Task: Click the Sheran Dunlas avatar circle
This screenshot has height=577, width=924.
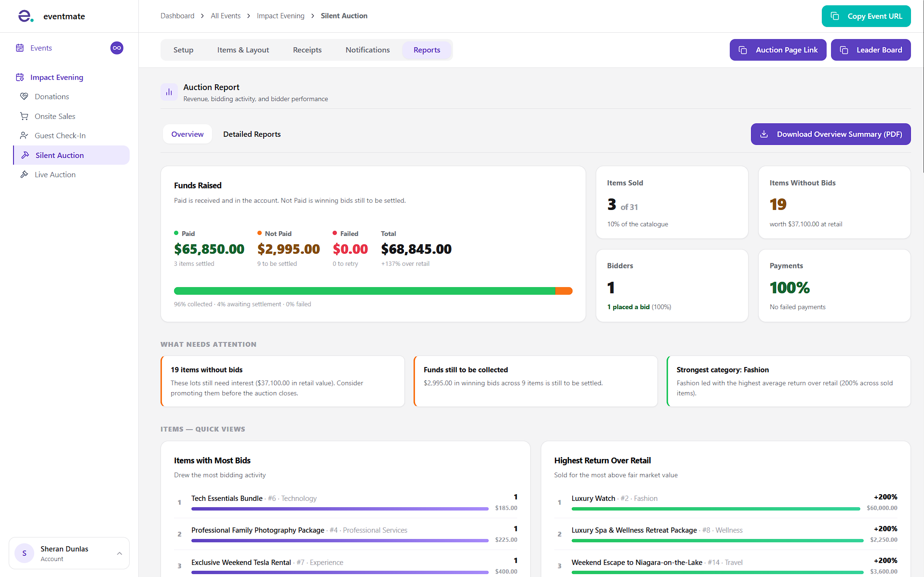Action: [24, 553]
